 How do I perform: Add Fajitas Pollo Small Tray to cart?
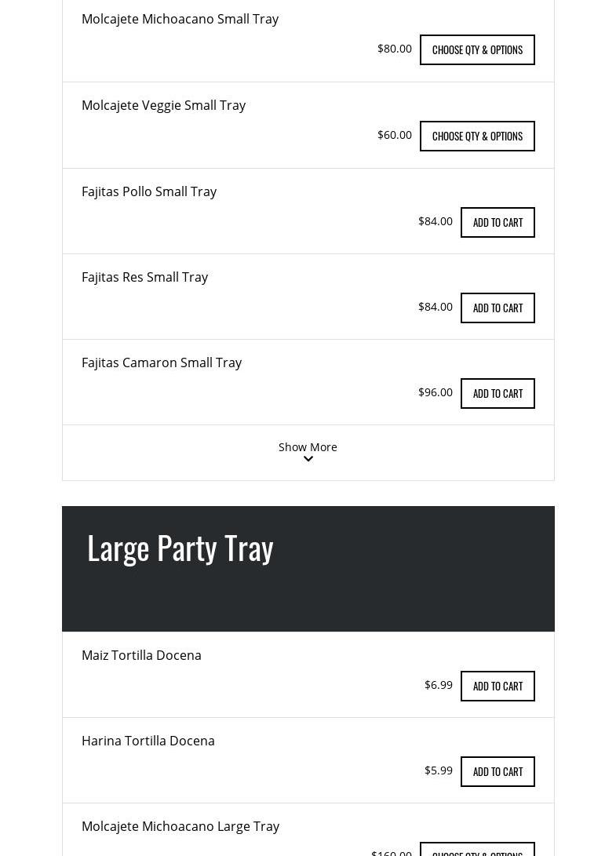pos(498,222)
